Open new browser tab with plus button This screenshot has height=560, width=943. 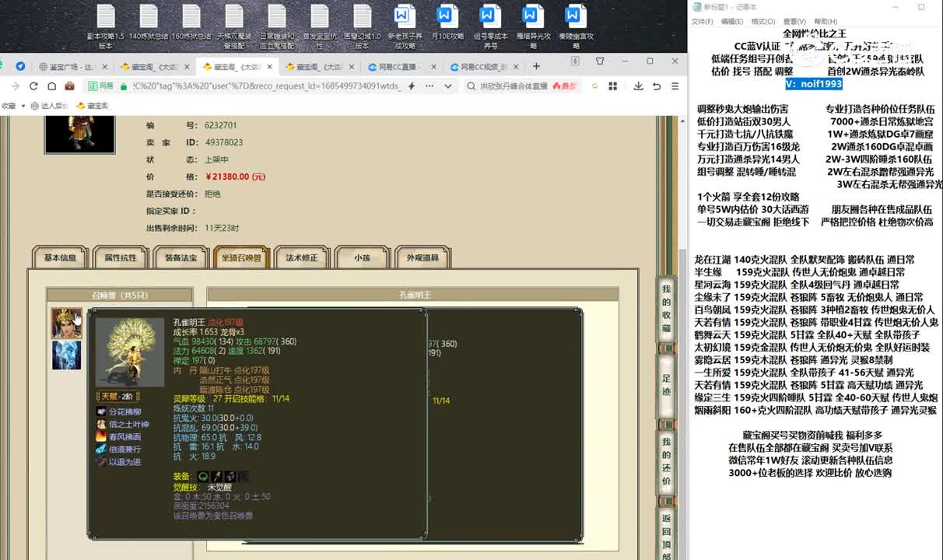(536, 67)
